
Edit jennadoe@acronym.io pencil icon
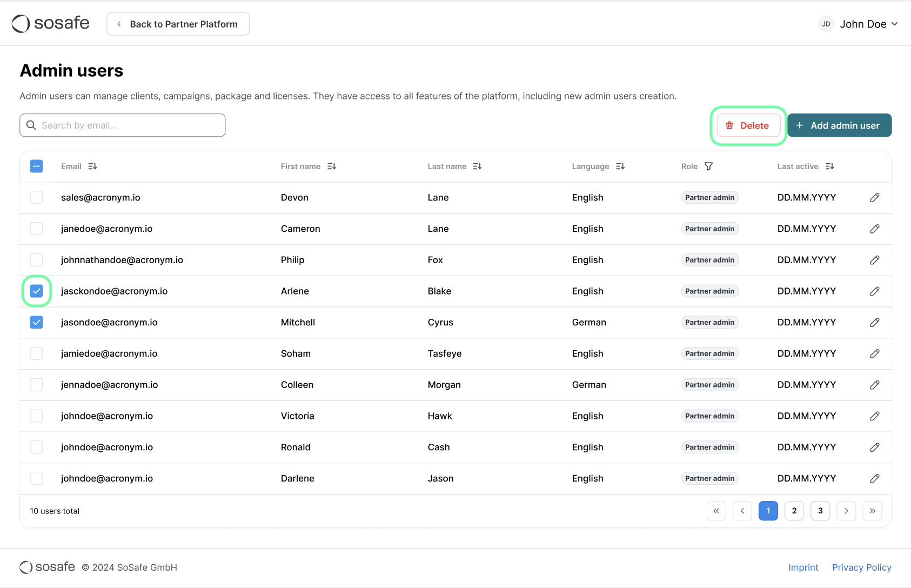(x=875, y=385)
